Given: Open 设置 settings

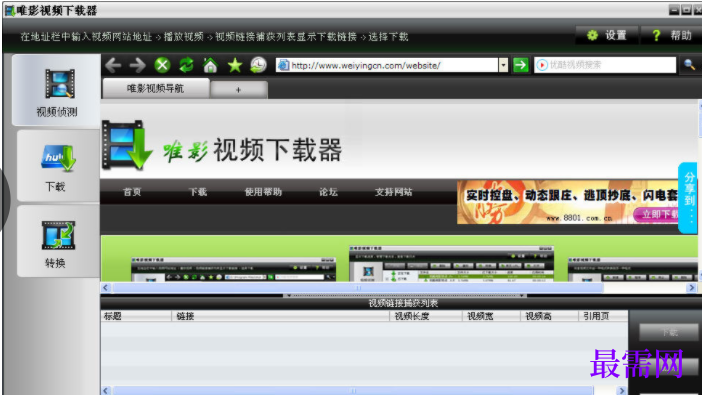Looking at the screenshot, I should pyautogui.click(x=607, y=35).
